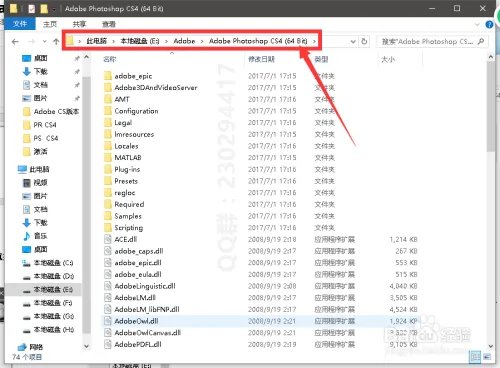This screenshot has width=500, height=368.
Task: Click file name AdobeOwlCanvas.dll
Action: 148,333
